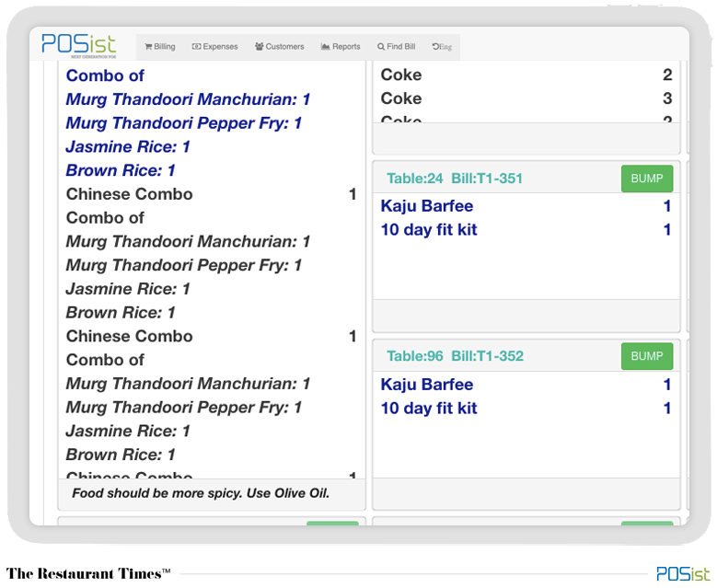The image size is (717, 588).
Task: Switch language via the Eng menu item
Action: click(442, 47)
